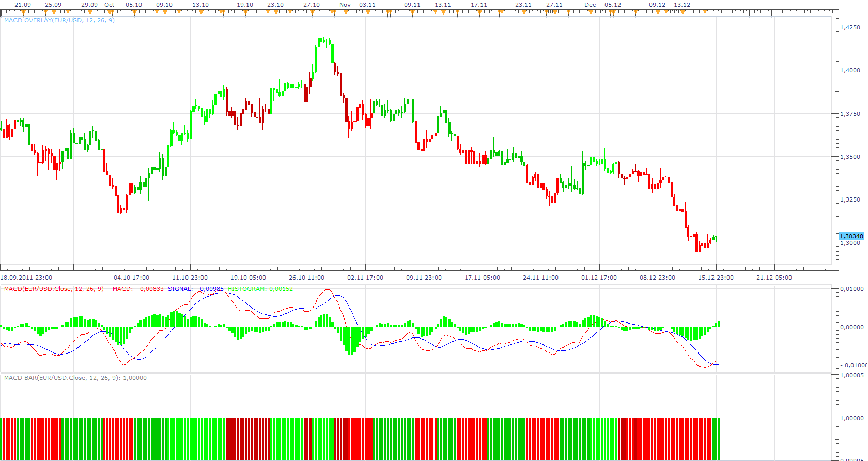Image resolution: width=868 pixels, height=461 pixels.
Task: Click the 1,4250 price axis label
Action: click(850, 27)
